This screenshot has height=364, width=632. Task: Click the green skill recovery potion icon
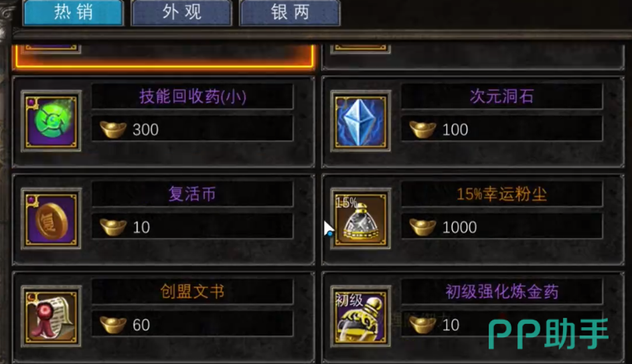[x=51, y=121]
